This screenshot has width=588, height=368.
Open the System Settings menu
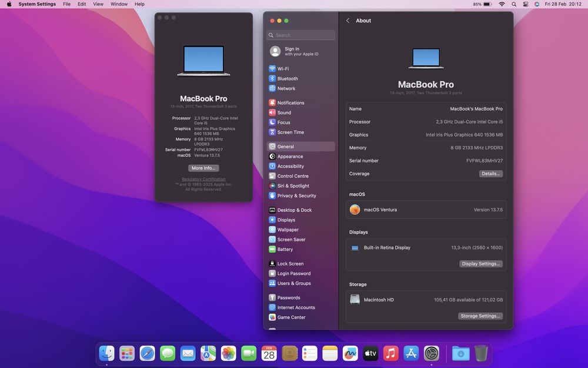point(37,4)
